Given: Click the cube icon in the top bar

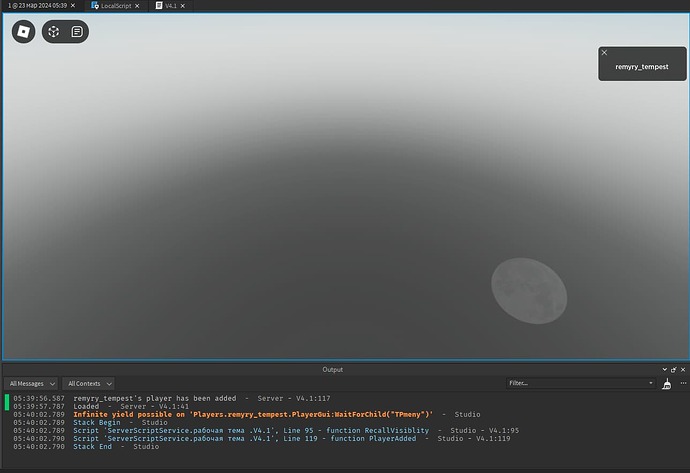Looking at the screenshot, I should [53, 32].
